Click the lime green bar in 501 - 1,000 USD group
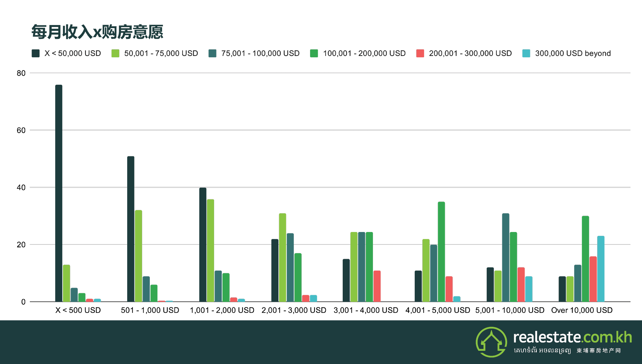This screenshot has width=642, height=364. pyautogui.click(x=138, y=256)
